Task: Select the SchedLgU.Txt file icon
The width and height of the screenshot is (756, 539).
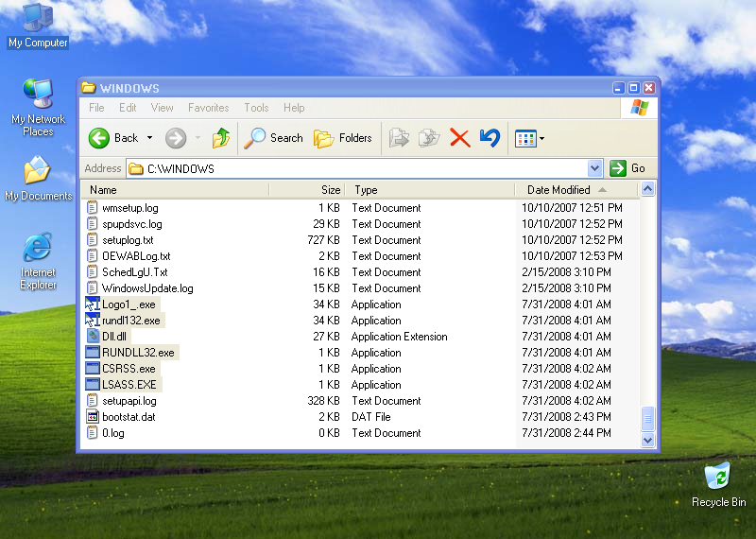Action: [92, 272]
